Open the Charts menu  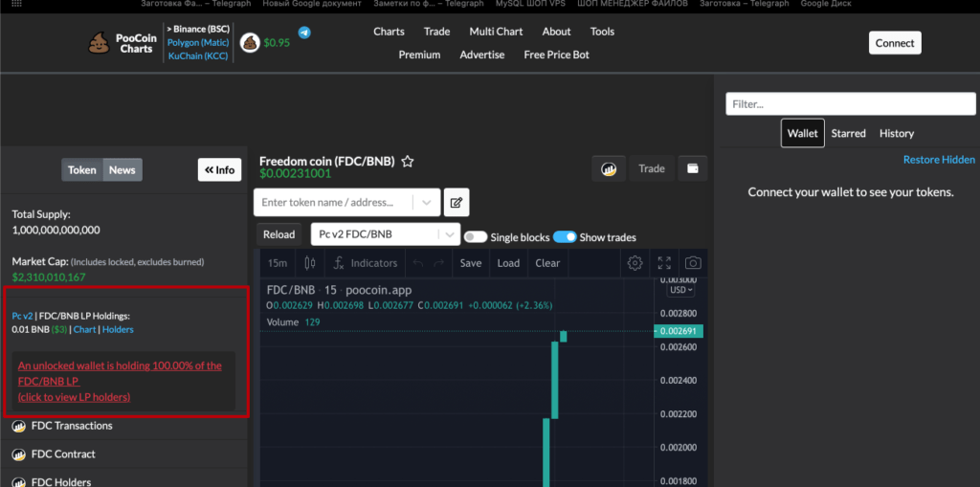coord(389,32)
